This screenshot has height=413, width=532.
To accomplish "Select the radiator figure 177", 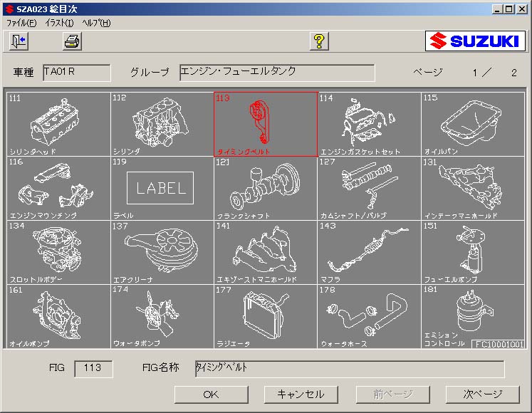I will [266, 316].
